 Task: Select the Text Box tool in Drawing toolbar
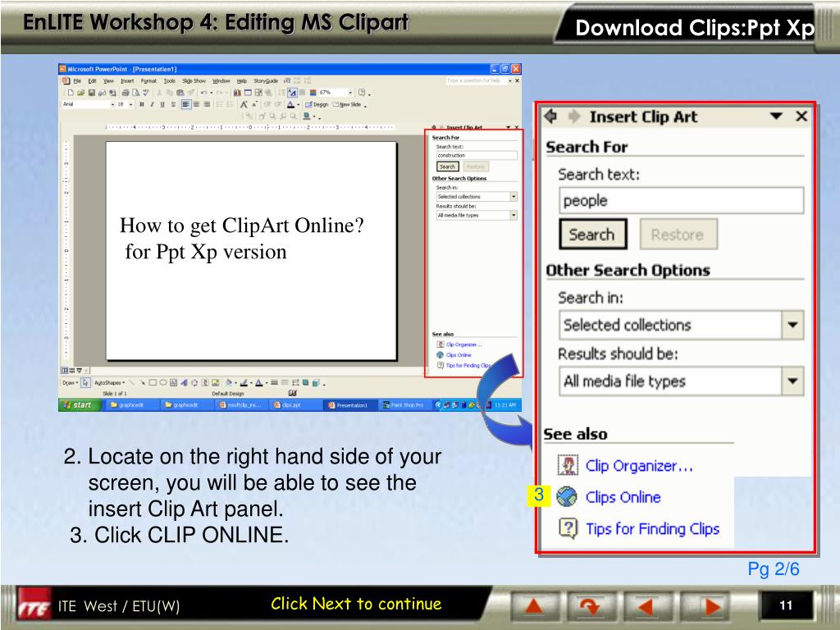(x=174, y=382)
